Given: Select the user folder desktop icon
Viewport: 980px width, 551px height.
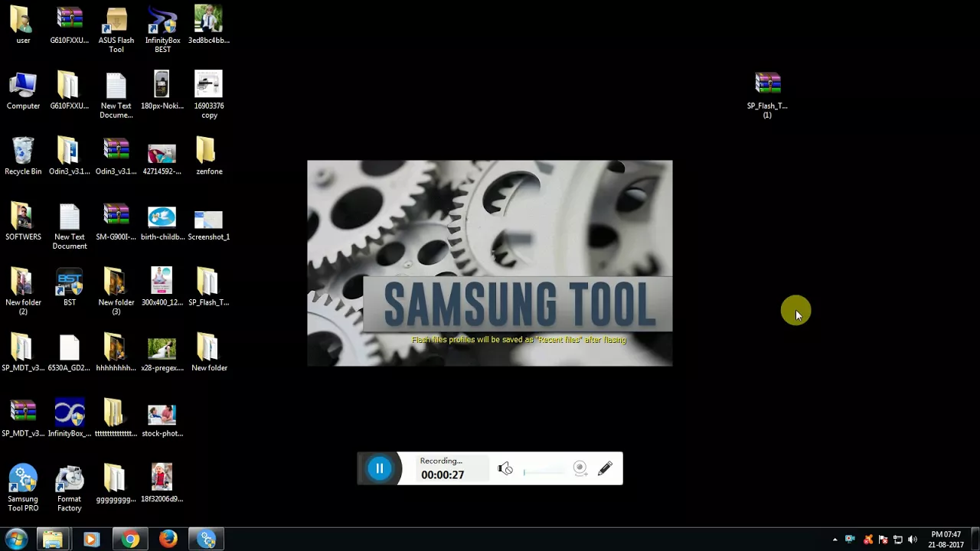Looking at the screenshot, I should pos(23,25).
